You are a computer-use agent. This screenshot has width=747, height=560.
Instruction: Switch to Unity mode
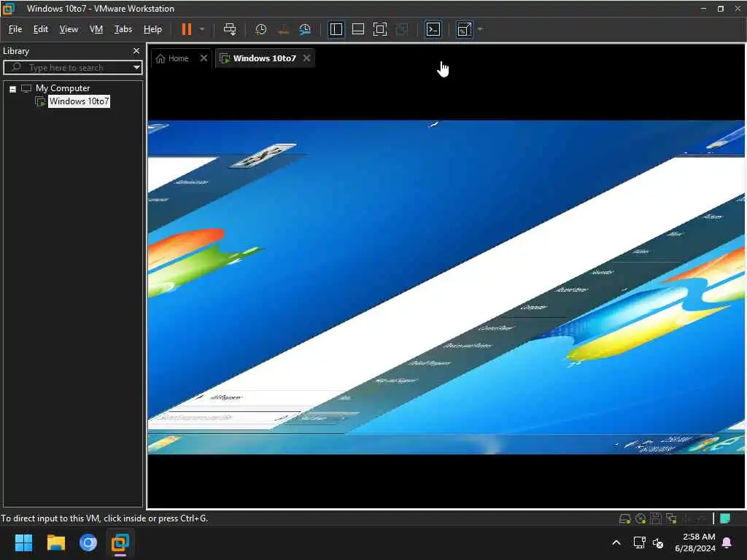[x=402, y=29]
